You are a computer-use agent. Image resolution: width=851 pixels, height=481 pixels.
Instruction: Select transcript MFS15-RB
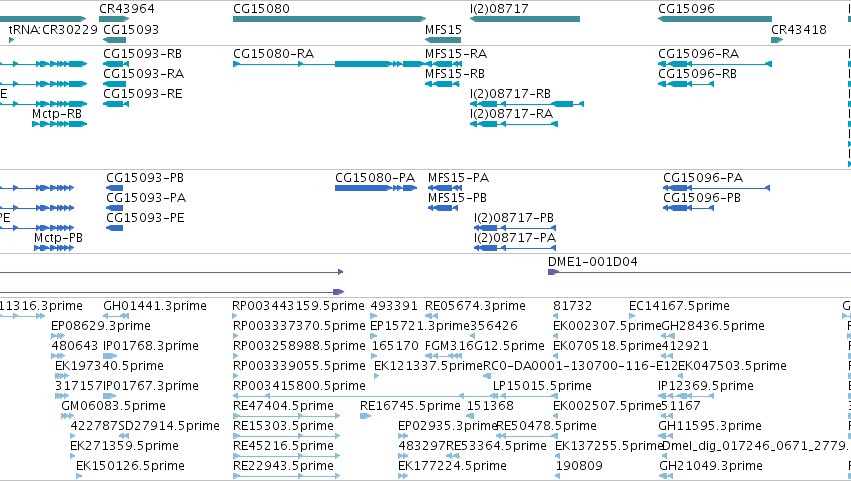tap(442, 84)
